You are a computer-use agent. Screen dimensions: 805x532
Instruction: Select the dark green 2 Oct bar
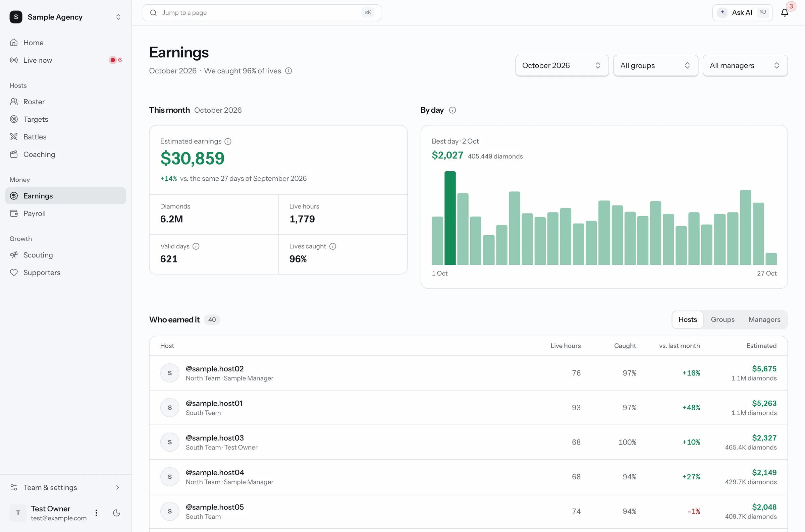[450, 218]
